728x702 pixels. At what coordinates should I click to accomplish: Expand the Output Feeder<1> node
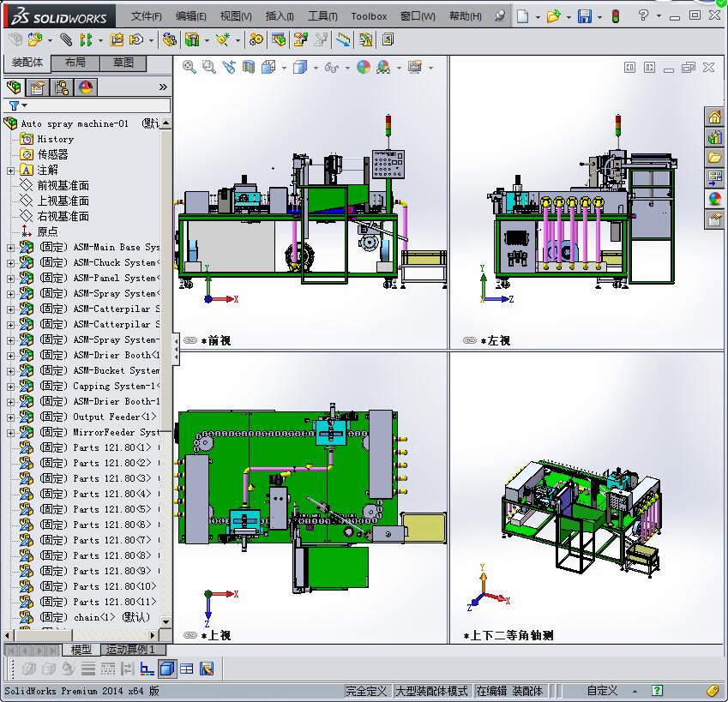[10, 417]
